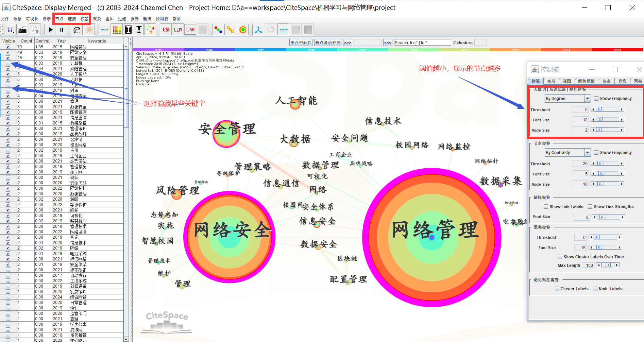
Task: Switch to the 热点 tab in 控制板
Action: (x=607, y=81)
